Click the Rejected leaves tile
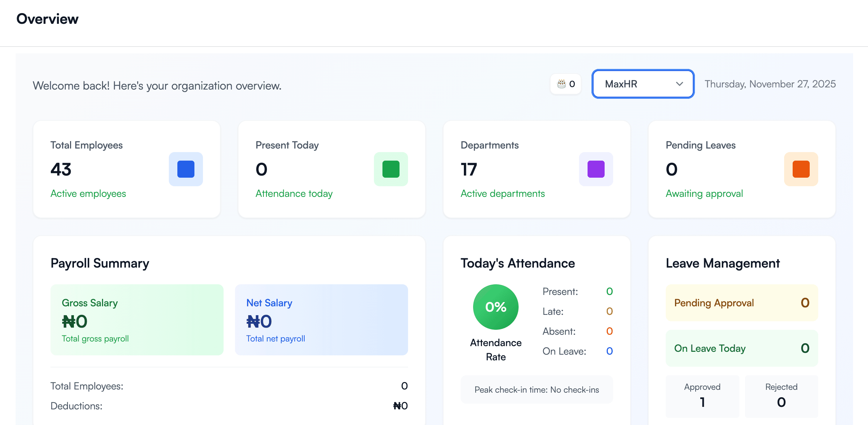 click(781, 396)
